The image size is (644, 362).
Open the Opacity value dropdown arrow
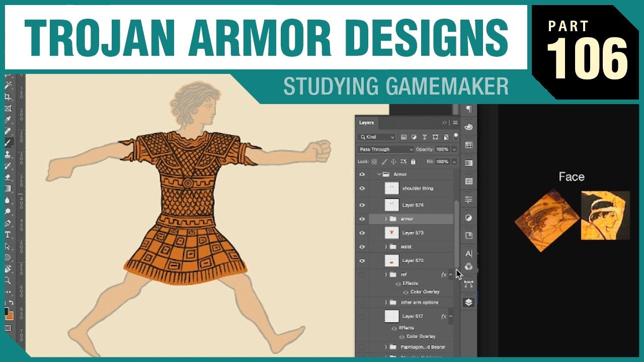click(454, 149)
